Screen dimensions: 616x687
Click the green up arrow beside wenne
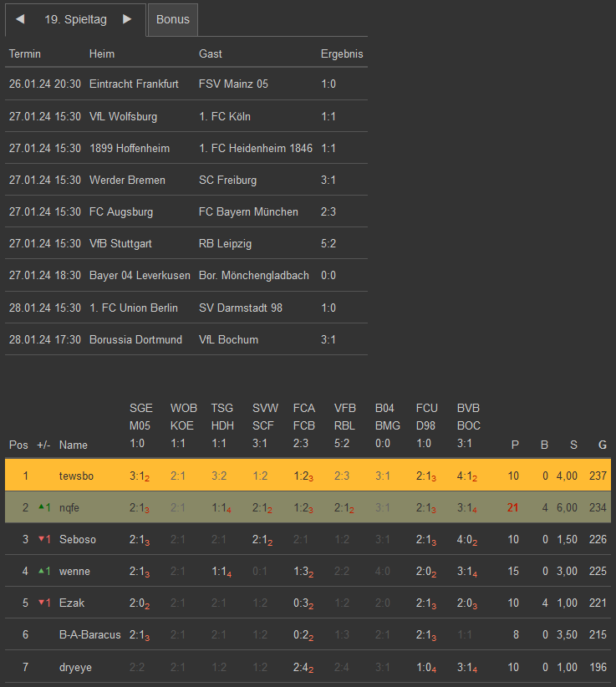tap(42, 570)
